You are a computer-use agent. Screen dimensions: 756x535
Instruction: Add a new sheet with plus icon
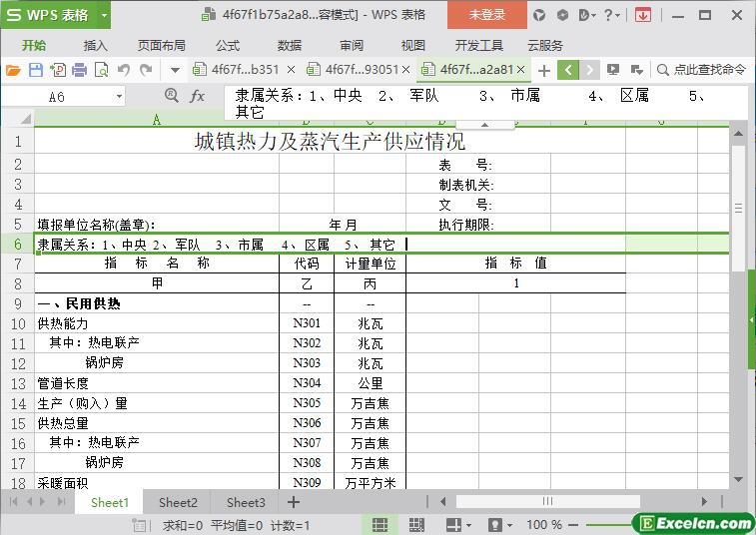coord(294,502)
